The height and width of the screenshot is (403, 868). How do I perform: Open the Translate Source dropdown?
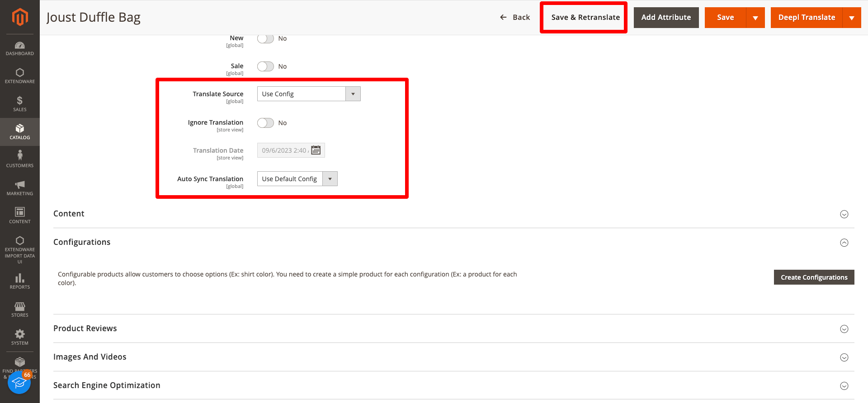tap(309, 94)
